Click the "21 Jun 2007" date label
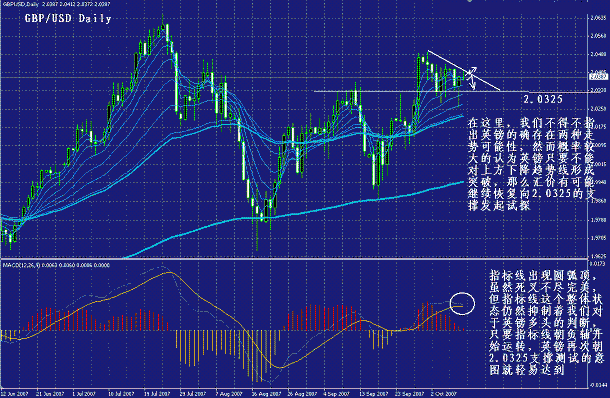The width and height of the screenshot is (610, 398). (x=50, y=394)
